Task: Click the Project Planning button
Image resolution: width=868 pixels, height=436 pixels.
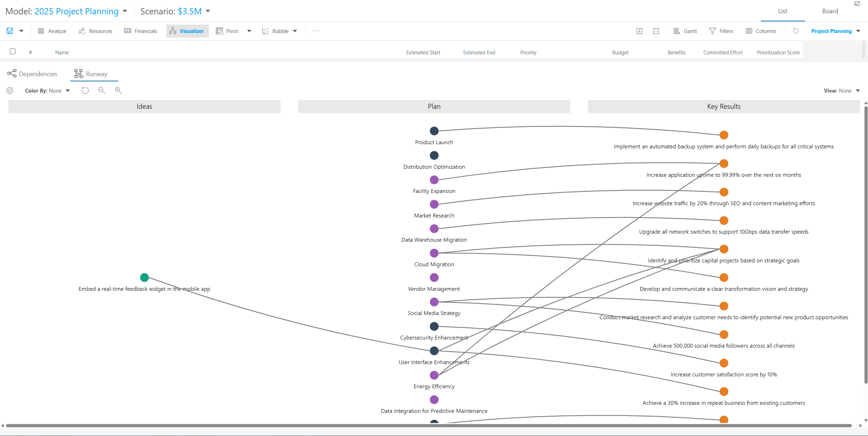Action: coord(832,31)
